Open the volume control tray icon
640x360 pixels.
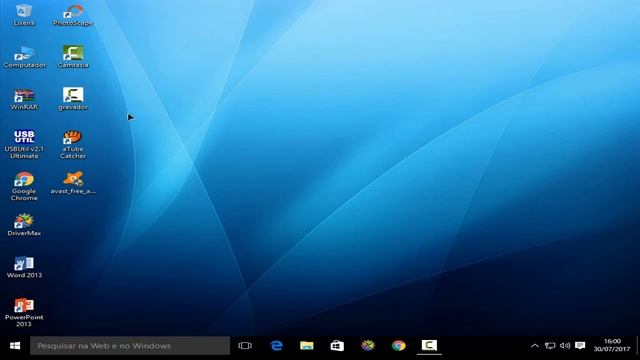click(565, 346)
